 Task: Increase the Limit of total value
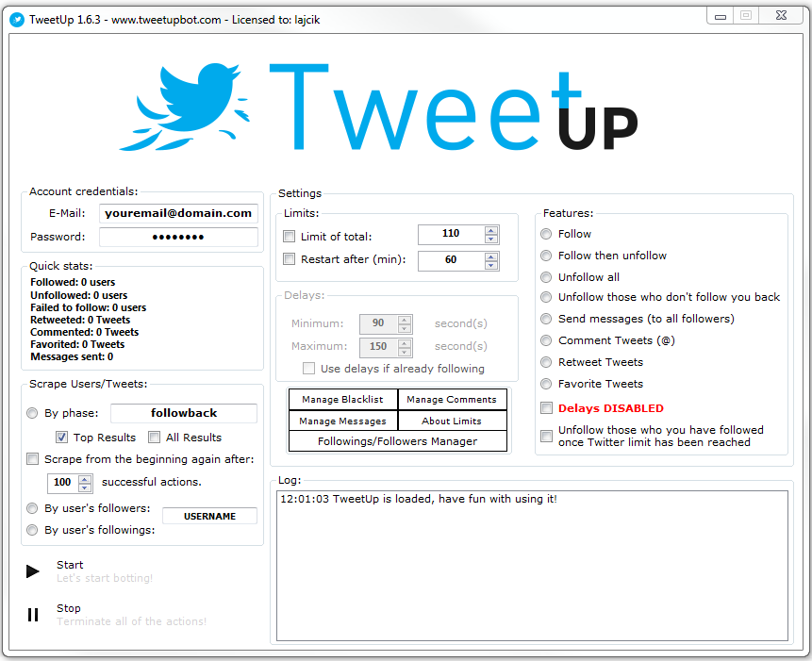click(x=491, y=230)
